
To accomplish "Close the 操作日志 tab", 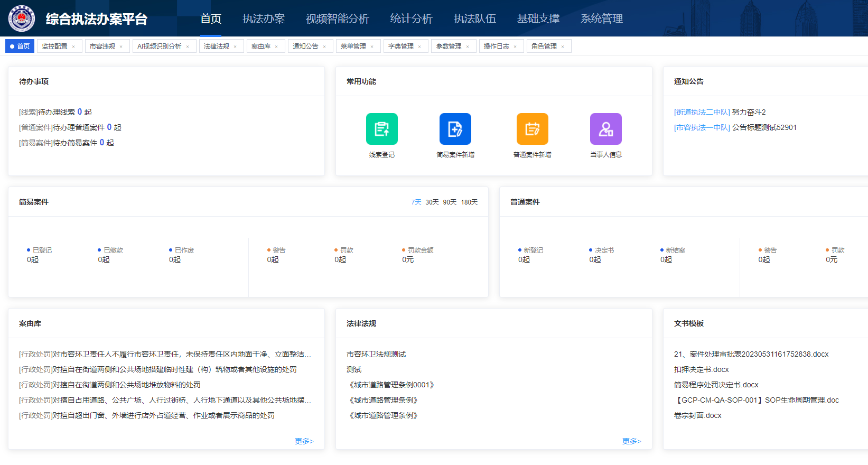I will click(x=515, y=46).
